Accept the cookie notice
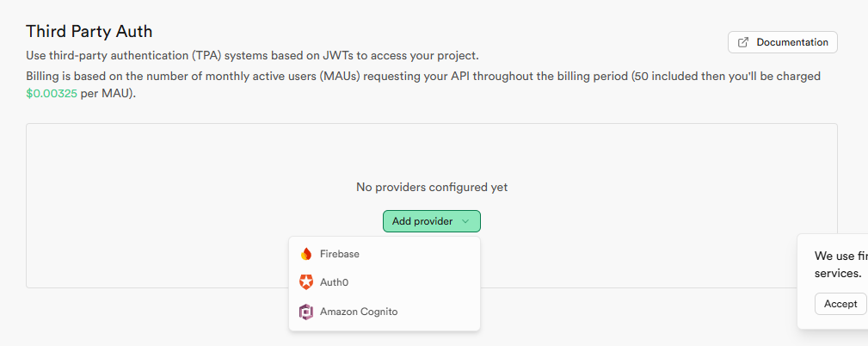868x346 pixels. point(840,304)
